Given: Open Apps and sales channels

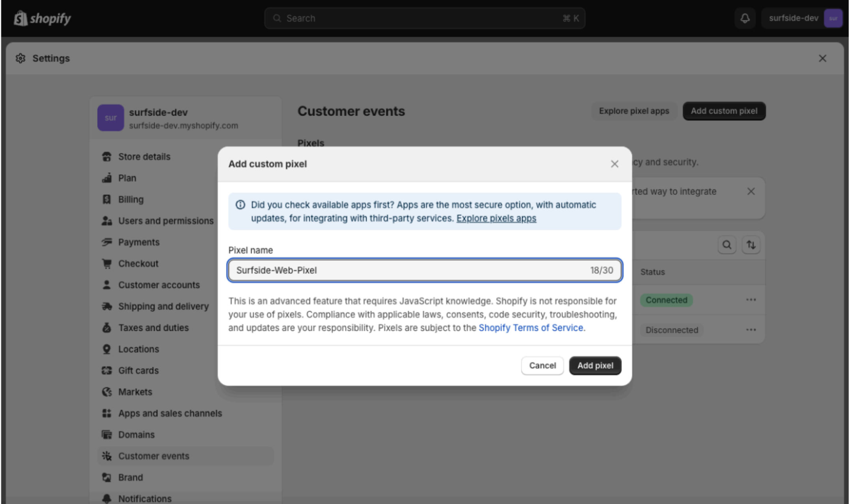Looking at the screenshot, I should pyautogui.click(x=170, y=413).
